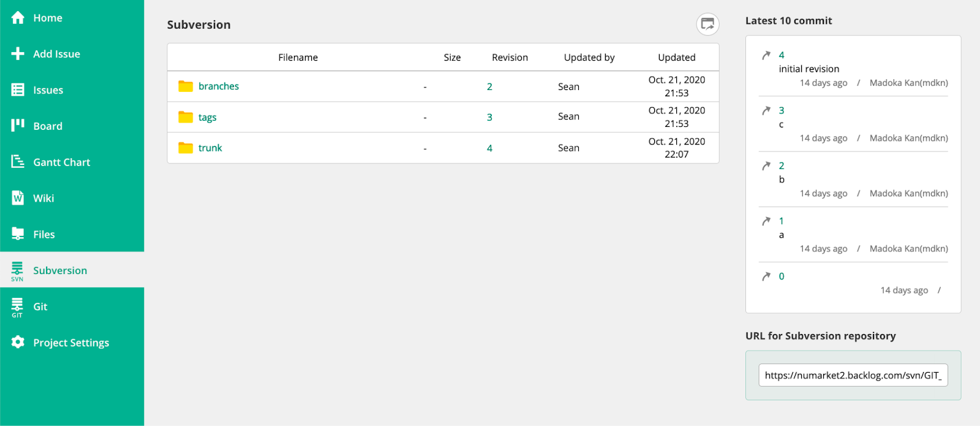This screenshot has width=980, height=426.
Task: Click the Git repository icon
Action: (x=17, y=306)
